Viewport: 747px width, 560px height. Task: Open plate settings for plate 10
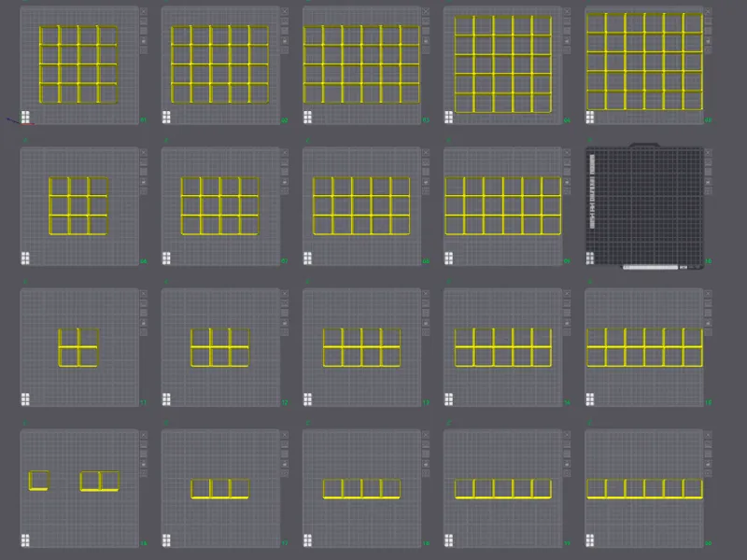click(708, 191)
